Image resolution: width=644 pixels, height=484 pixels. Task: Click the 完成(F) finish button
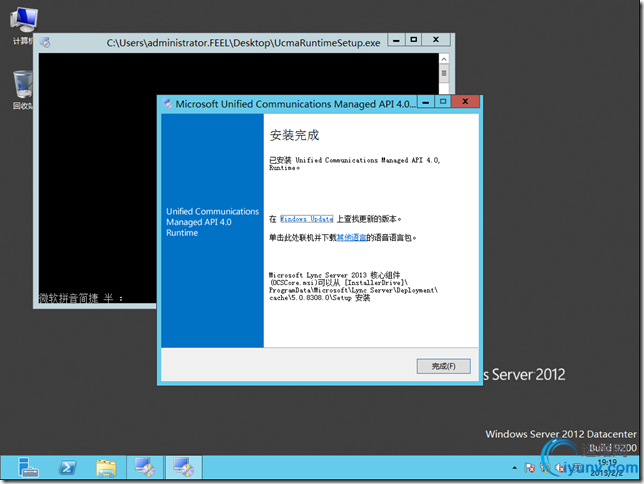pos(444,366)
